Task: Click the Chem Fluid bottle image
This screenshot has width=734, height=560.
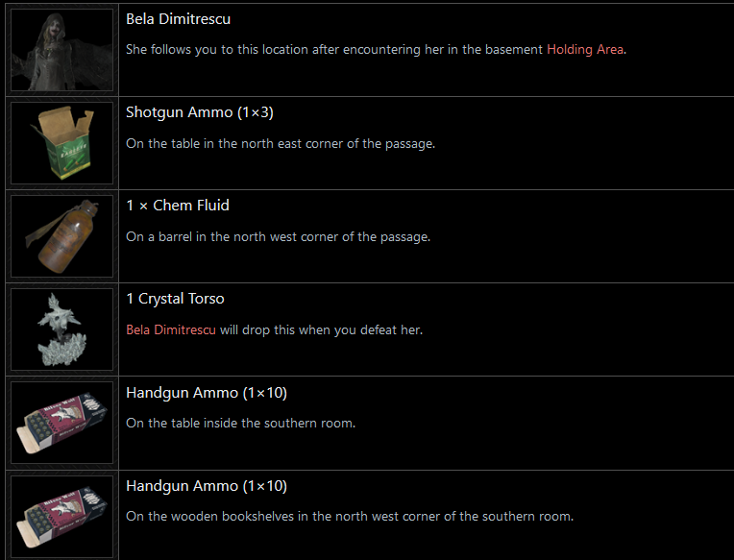Action: 61,236
